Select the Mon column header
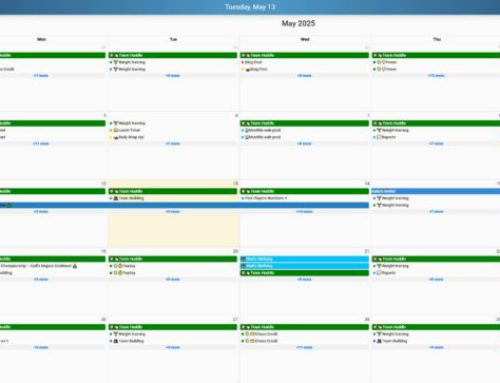The width and height of the screenshot is (500, 383). [x=41, y=39]
